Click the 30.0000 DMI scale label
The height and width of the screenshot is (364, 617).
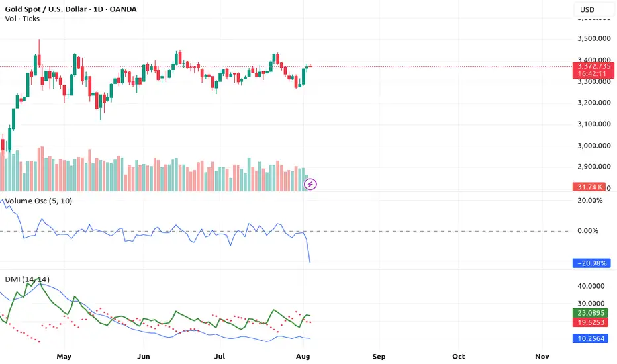[591, 304]
